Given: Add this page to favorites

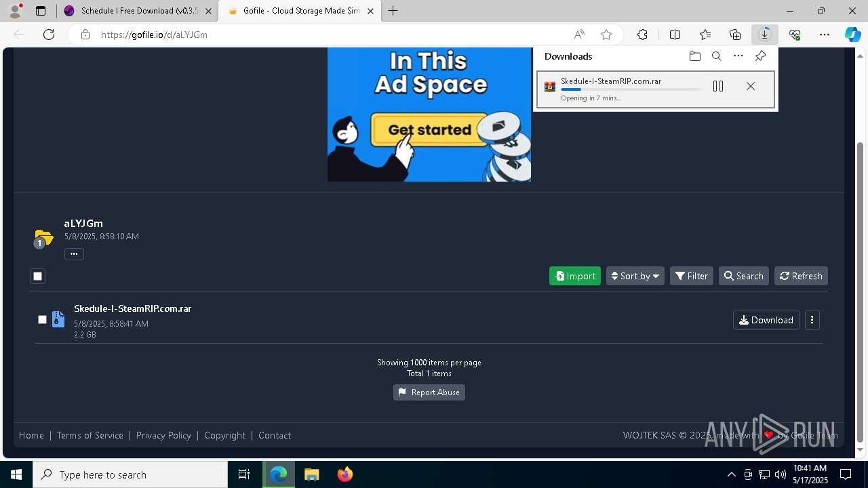Looking at the screenshot, I should (x=606, y=35).
